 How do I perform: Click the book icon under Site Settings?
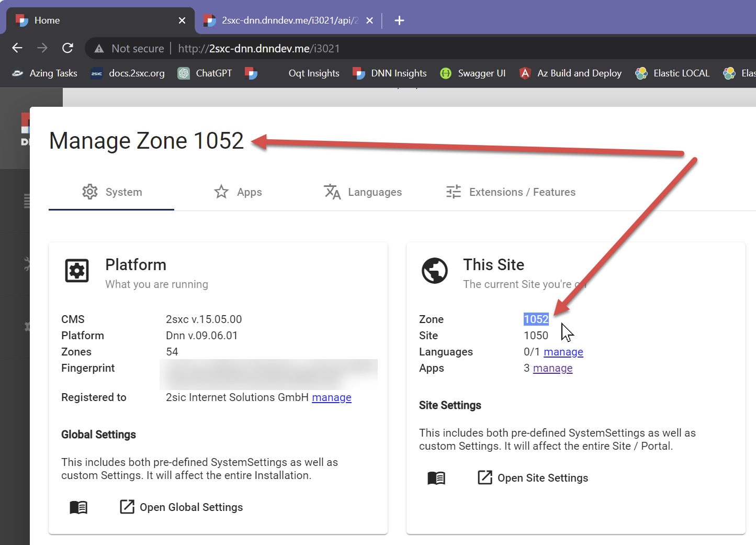coord(435,477)
